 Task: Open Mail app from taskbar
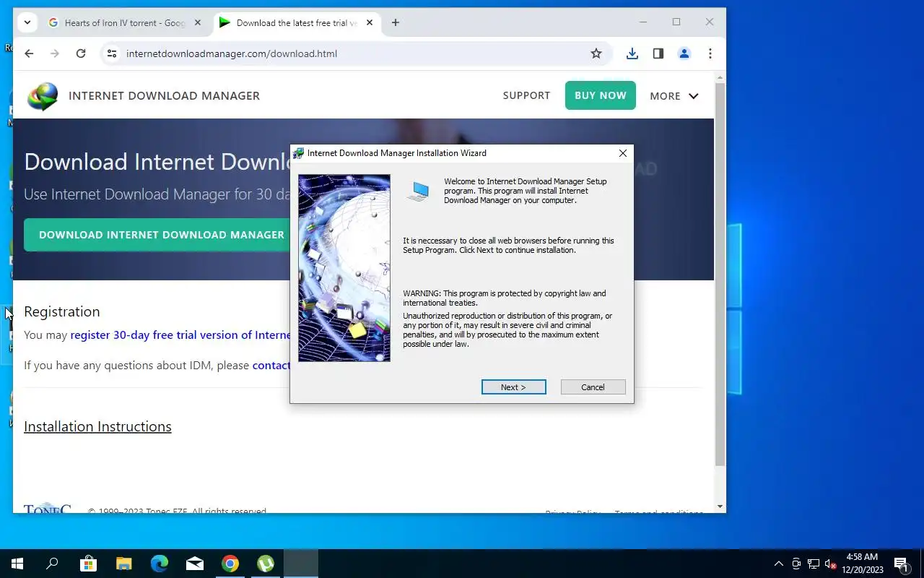[194, 564]
